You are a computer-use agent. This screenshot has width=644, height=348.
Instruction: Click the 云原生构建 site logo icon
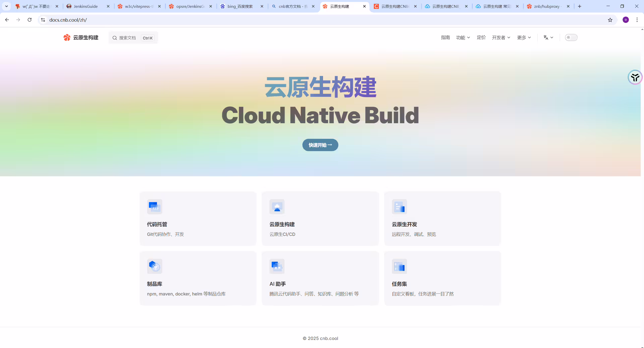point(67,37)
